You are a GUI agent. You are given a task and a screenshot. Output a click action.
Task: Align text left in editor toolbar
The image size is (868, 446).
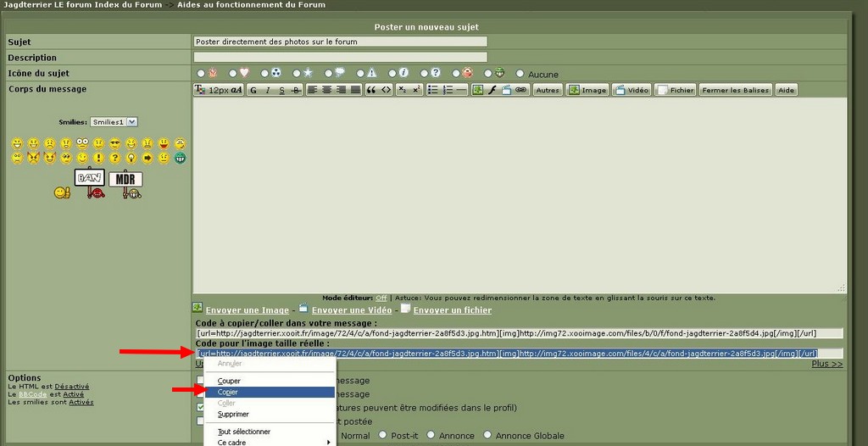pos(313,90)
